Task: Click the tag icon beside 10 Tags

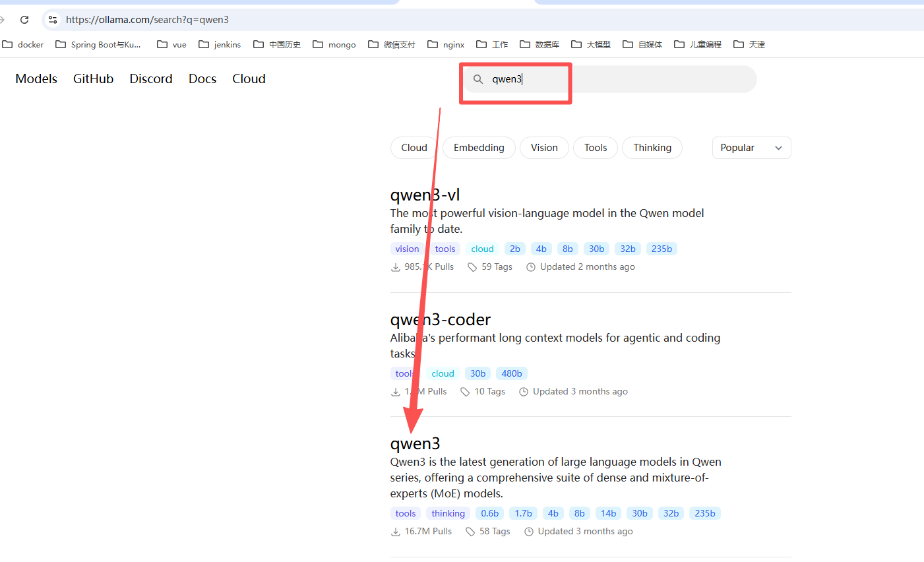Action: tap(465, 392)
